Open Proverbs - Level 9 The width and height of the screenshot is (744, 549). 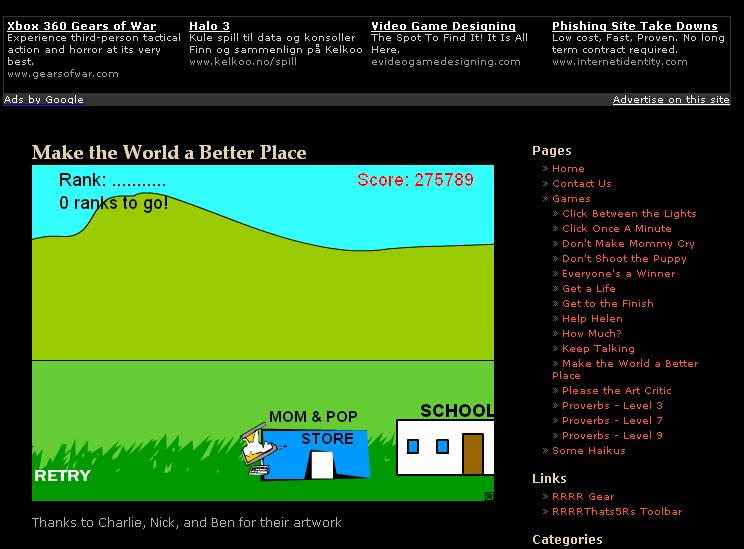(612, 436)
